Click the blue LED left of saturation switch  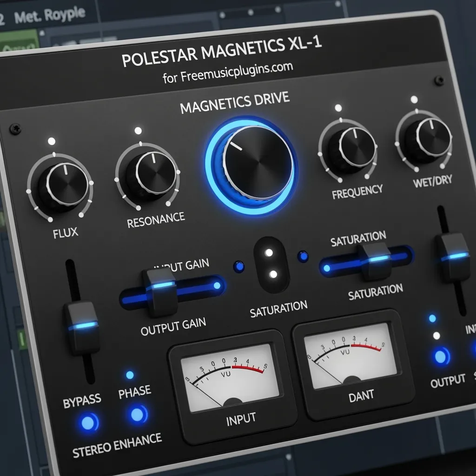[x=239, y=266]
